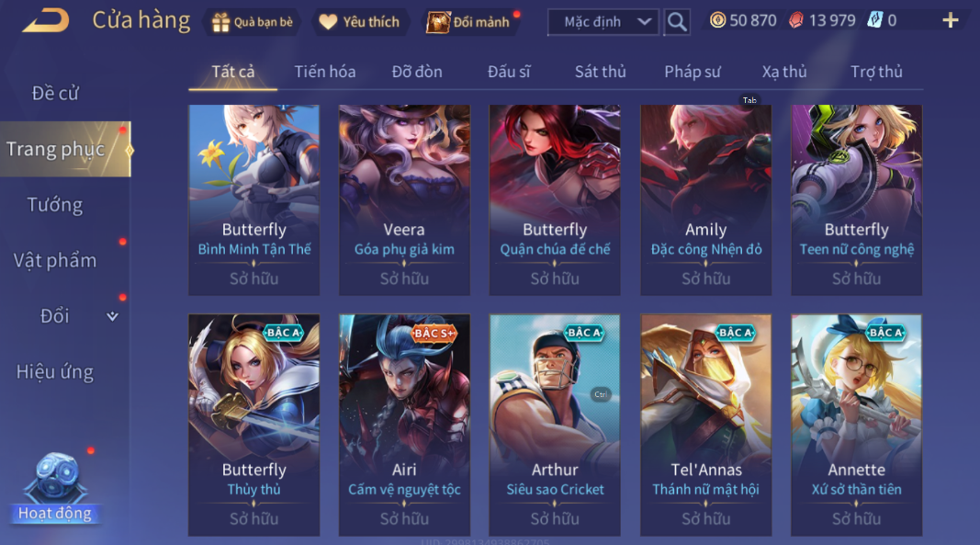Open Tướng in the sidebar
Viewport: 980px width, 545px height.
pyautogui.click(x=55, y=205)
